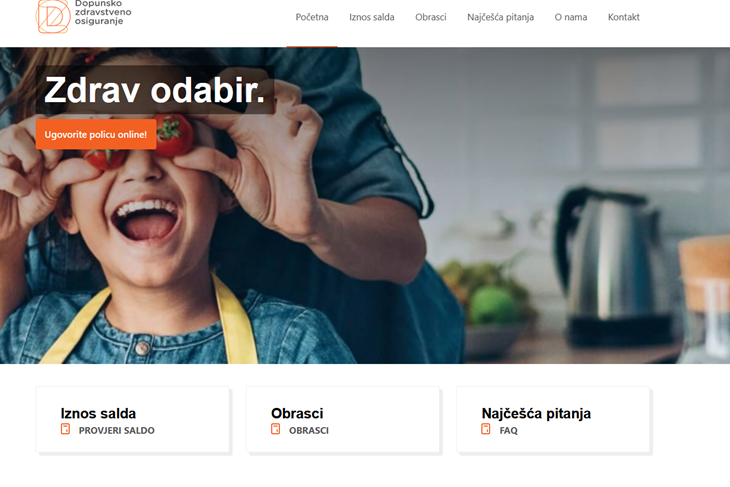This screenshot has height=487, width=730.
Task: Click the icon beside OBRASCI link
Action: tap(276, 429)
